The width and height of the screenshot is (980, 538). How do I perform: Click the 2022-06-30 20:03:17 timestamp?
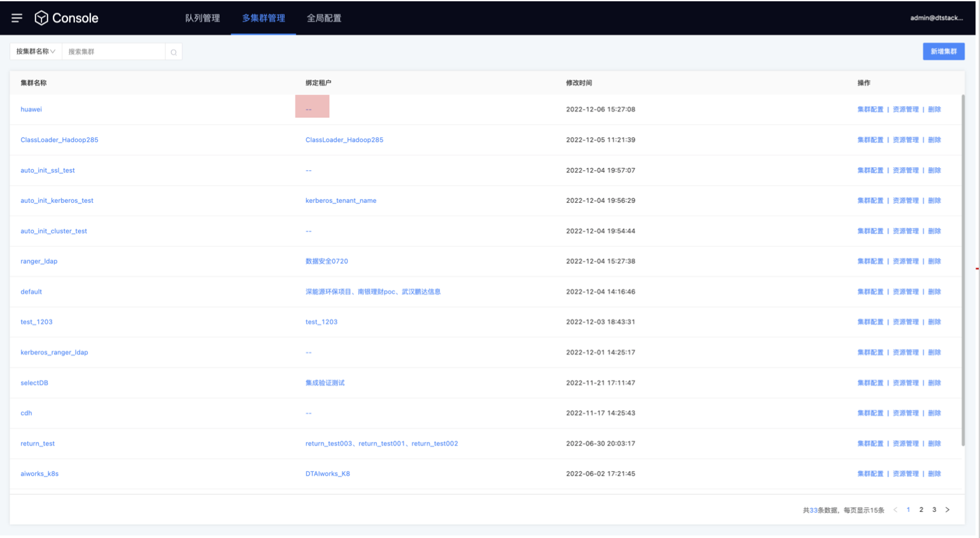[x=601, y=444]
